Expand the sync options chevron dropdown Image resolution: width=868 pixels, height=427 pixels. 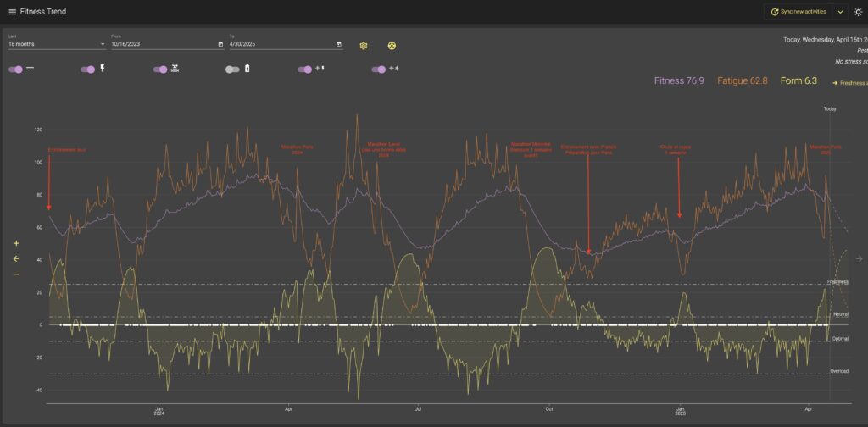pyautogui.click(x=840, y=12)
